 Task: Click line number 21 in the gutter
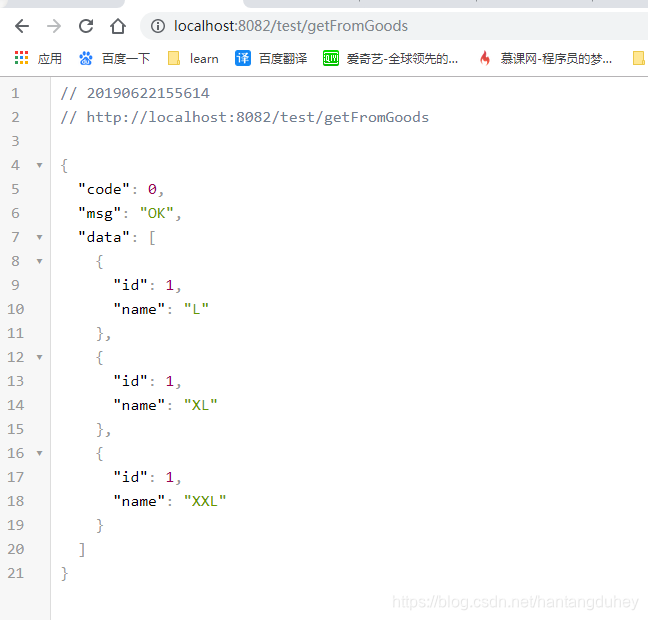16,573
